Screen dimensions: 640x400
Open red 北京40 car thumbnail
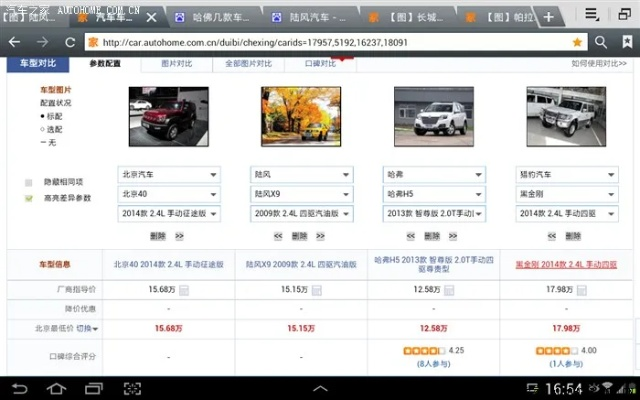[x=169, y=117]
